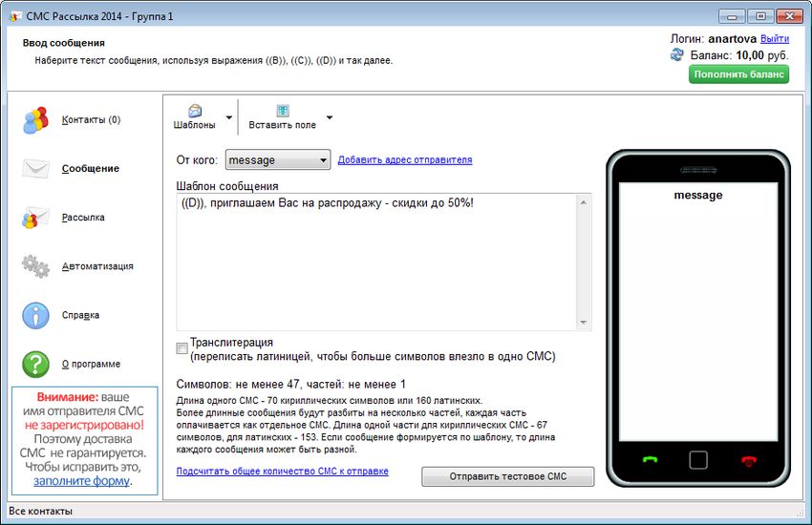Click the red hang-up button on phone preview

748,460
